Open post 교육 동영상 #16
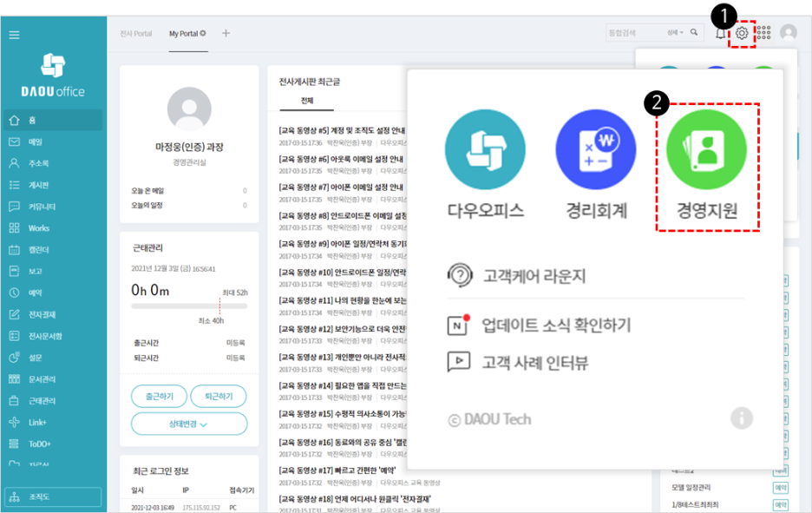This screenshot has height=513, width=812. 343,443
